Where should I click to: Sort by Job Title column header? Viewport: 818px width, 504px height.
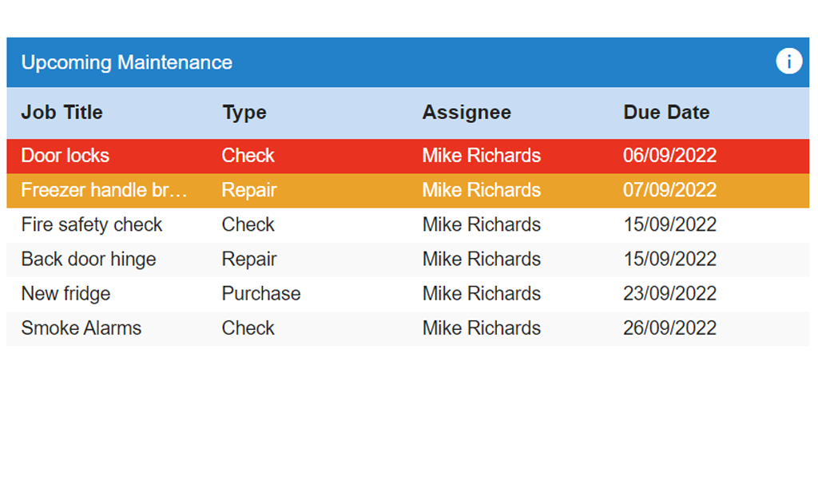(62, 112)
